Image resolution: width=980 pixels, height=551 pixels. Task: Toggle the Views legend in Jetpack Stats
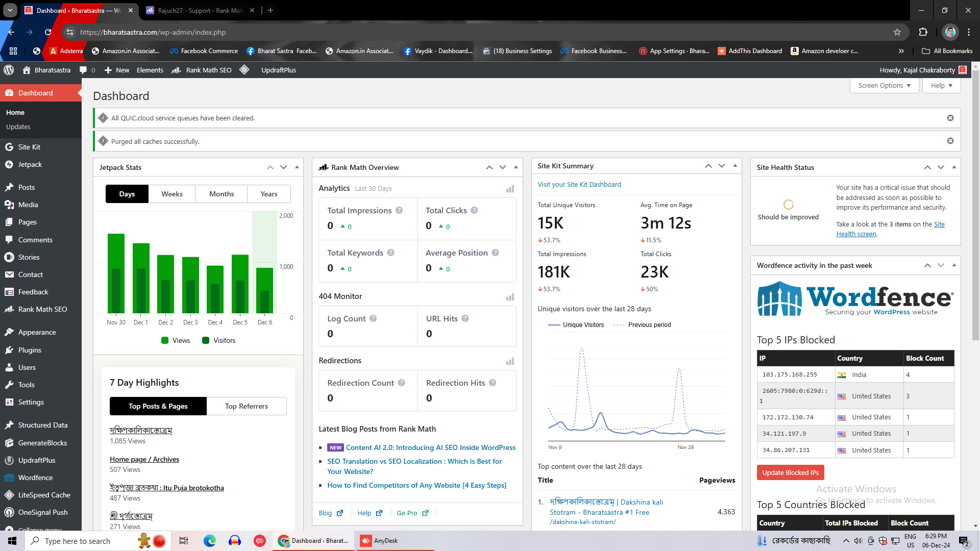(x=176, y=340)
